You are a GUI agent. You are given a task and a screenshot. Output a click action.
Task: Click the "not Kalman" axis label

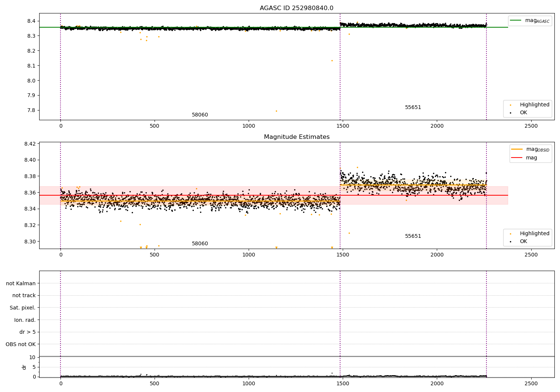21,283
